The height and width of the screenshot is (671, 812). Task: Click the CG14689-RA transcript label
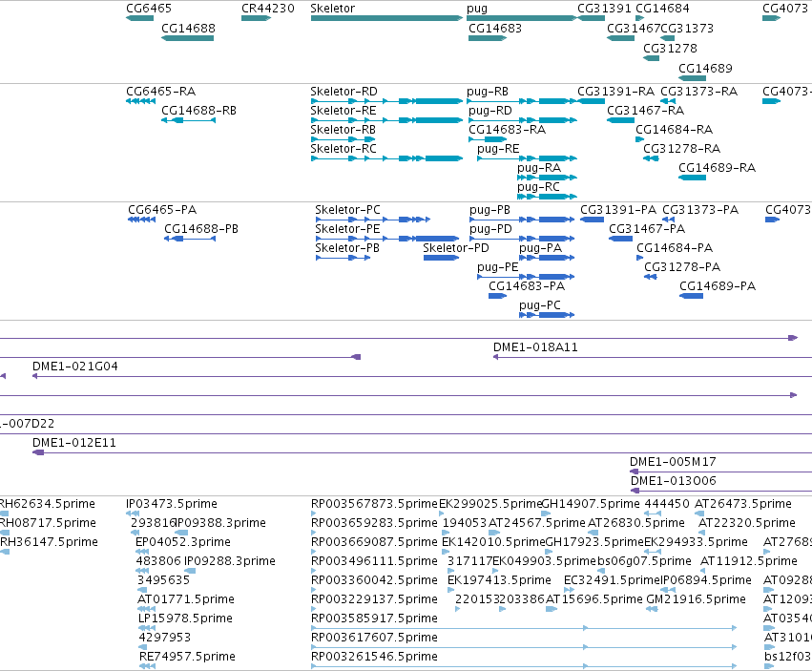click(x=717, y=168)
